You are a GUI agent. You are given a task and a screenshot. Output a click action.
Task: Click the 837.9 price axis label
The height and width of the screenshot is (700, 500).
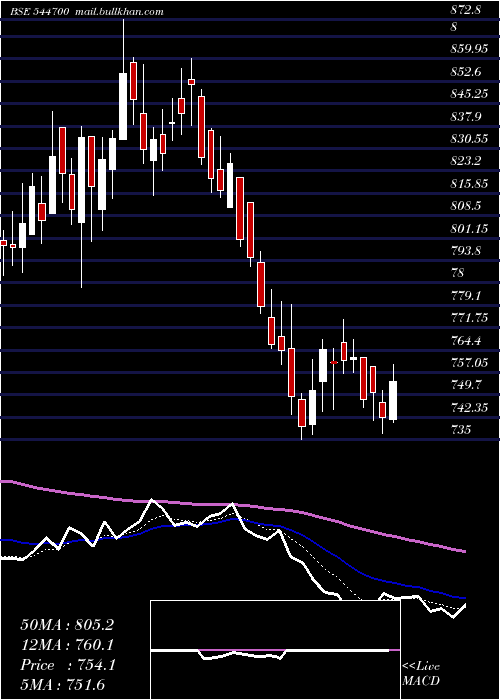(x=466, y=117)
